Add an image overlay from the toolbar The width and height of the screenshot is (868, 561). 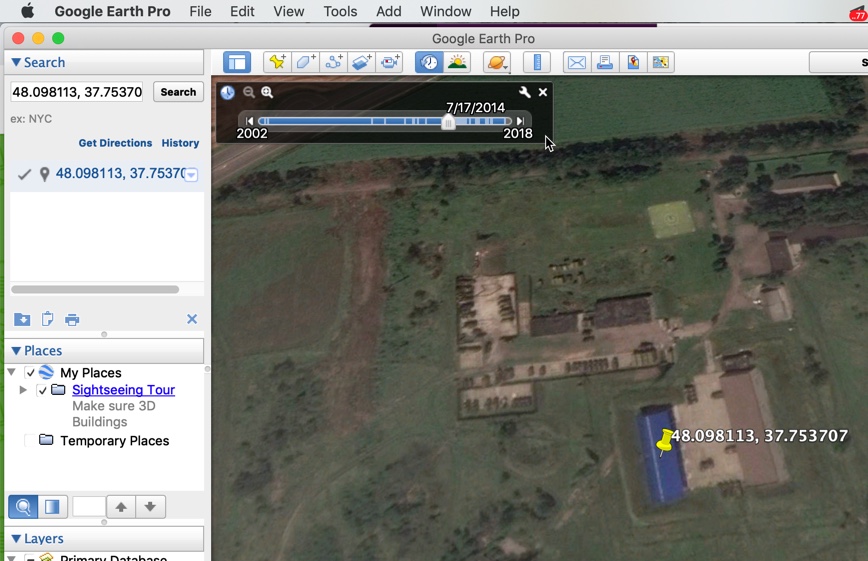tap(361, 62)
